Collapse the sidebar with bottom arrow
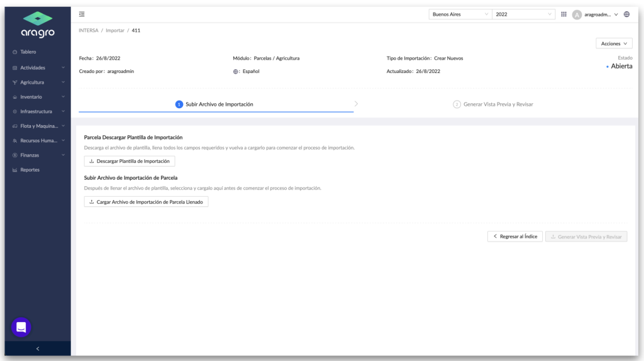 [x=38, y=348]
